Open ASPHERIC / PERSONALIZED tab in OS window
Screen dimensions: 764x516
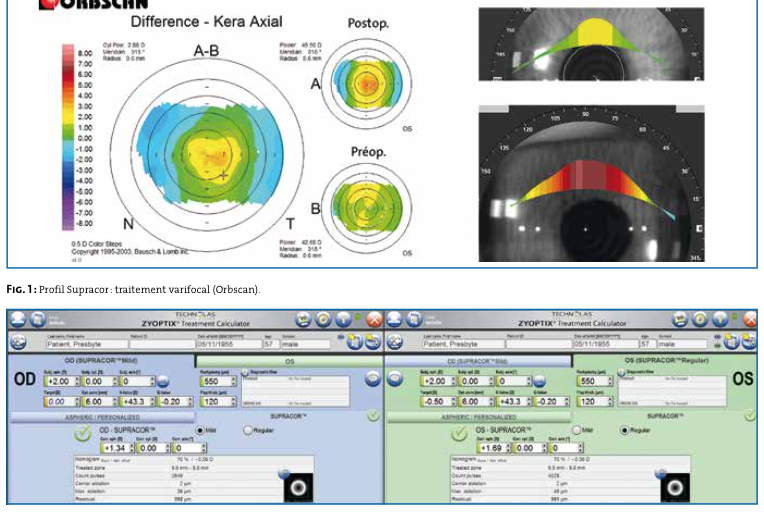point(479,418)
